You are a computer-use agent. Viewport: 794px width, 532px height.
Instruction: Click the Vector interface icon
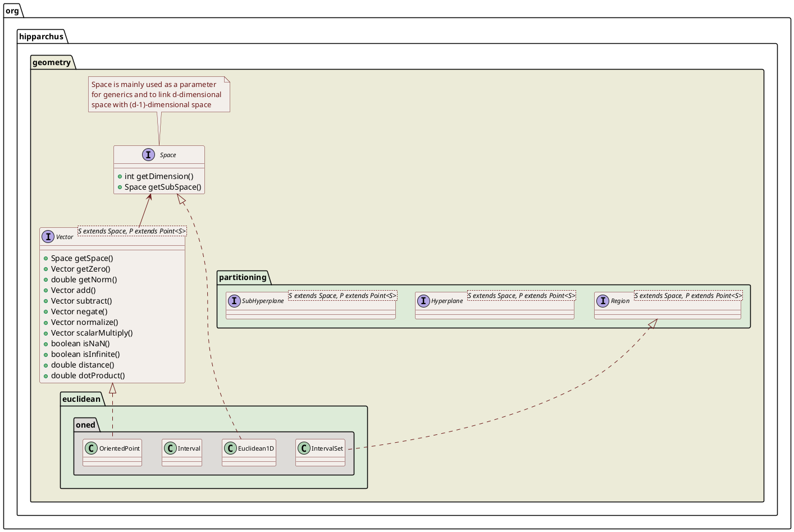click(x=48, y=237)
